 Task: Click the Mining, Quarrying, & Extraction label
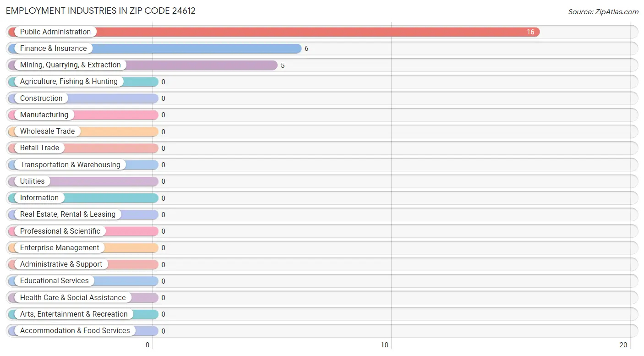pyautogui.click(x=71, y=65)
